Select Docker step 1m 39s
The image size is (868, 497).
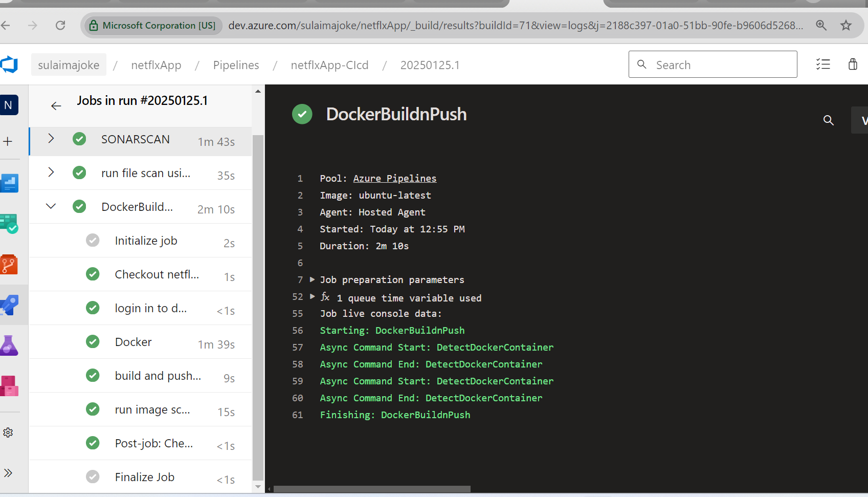[x=141, y=342]
